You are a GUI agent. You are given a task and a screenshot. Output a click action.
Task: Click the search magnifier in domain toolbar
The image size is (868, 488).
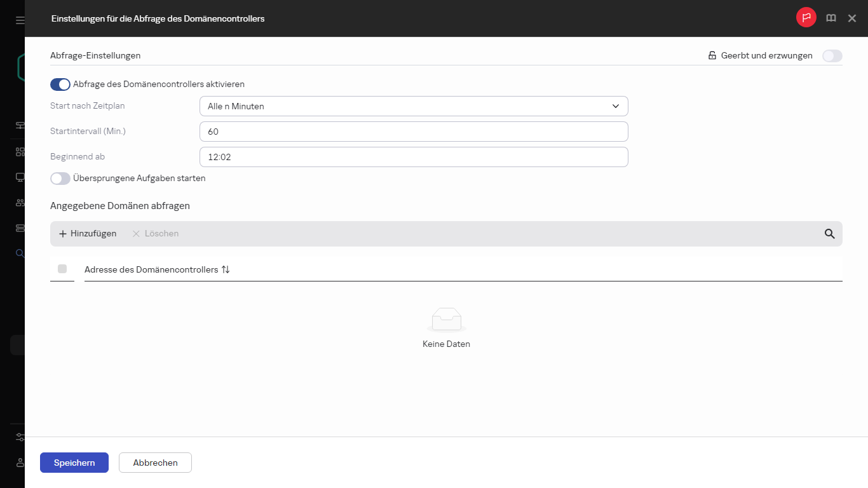(x=829, y=234)
